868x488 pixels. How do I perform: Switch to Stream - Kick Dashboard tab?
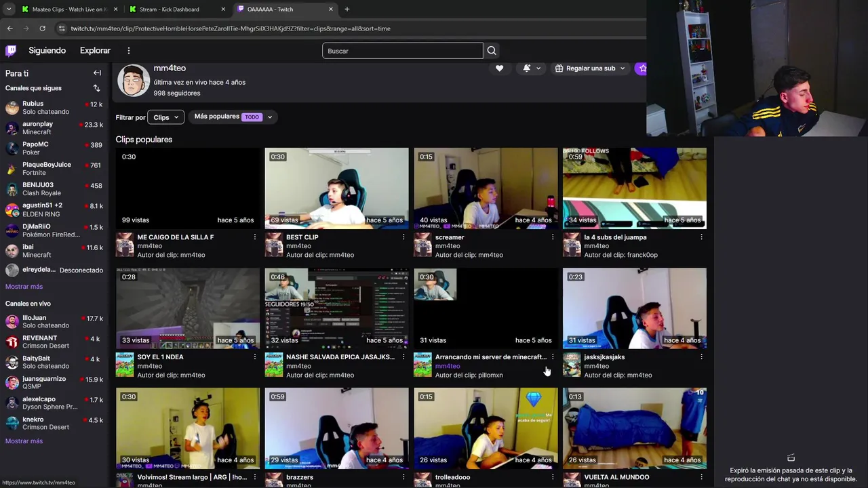[x=177, y=9]
